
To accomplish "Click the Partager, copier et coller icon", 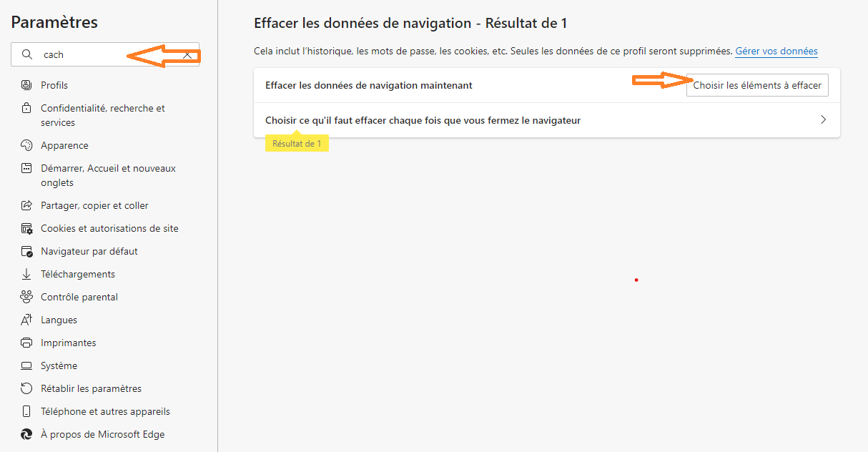I will pyautogui.click(x=26, y=205).
